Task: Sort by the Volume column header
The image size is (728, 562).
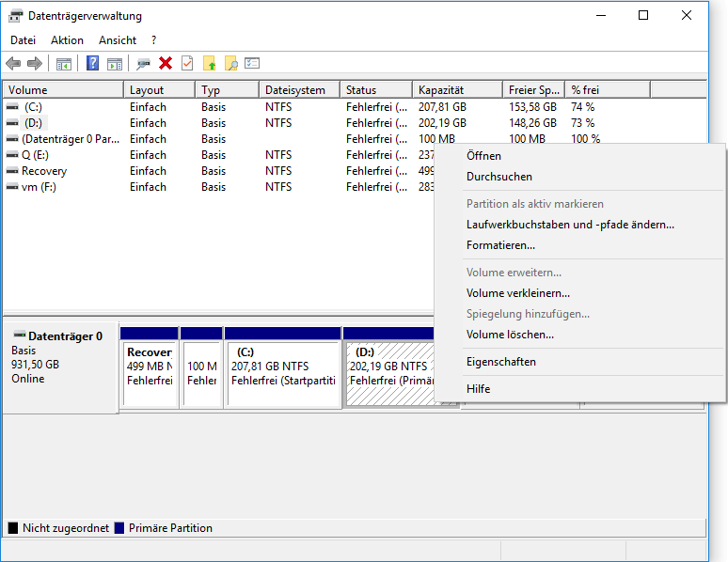Action: [28, 90]
